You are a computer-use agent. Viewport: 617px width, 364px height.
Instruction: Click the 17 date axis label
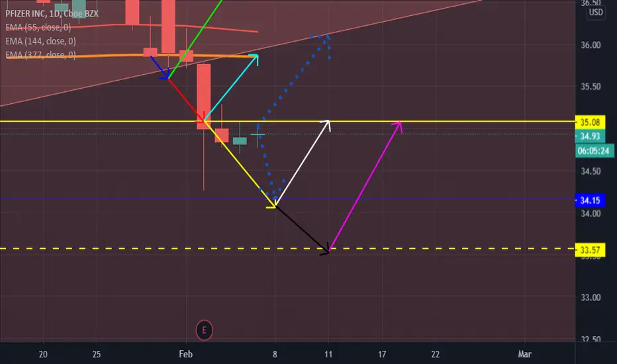coord(382,354)
